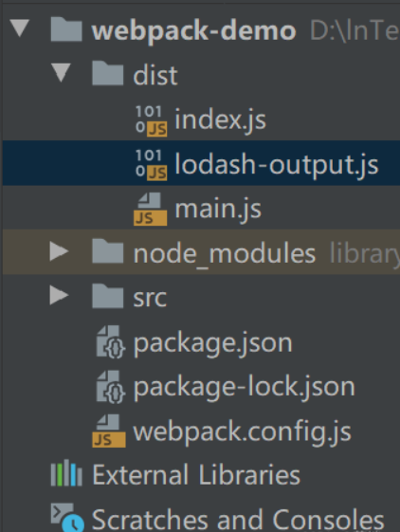Click the index.js binary JS file icon

point(151,120)
